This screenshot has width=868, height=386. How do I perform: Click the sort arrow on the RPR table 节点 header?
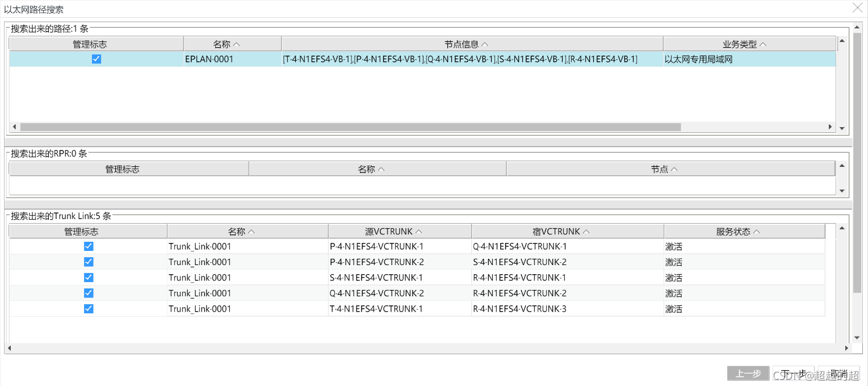click(x=674, y=169)
